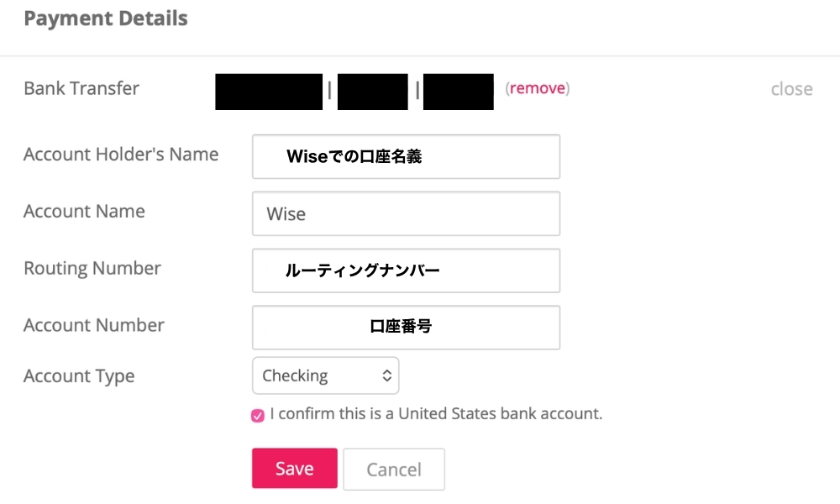Click the remove link next to bank info

537,87
